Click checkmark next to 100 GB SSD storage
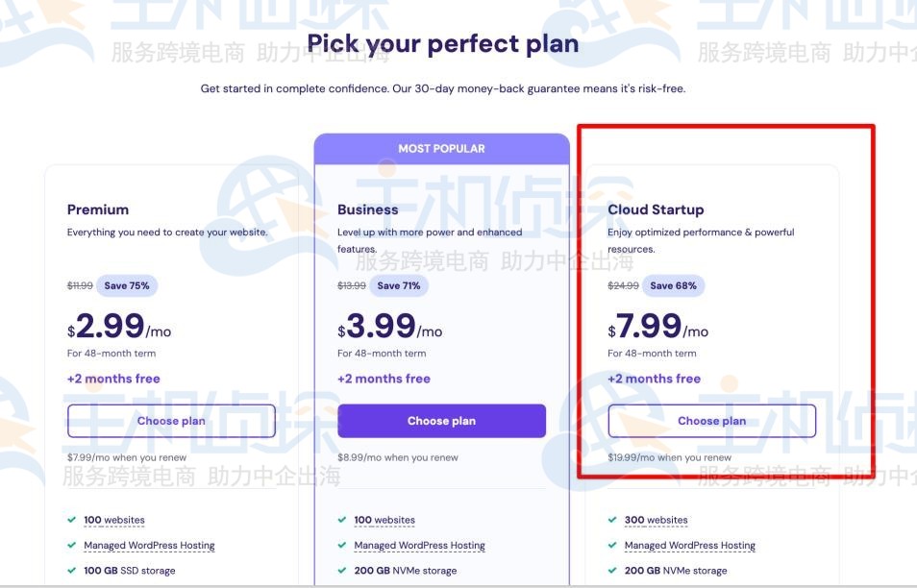 pyautogui.click(x=72, y=571)
